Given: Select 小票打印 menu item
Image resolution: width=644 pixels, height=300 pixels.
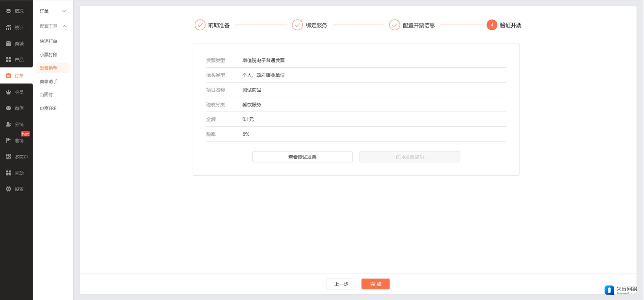Looking at the screenshot, I should 49,55.
